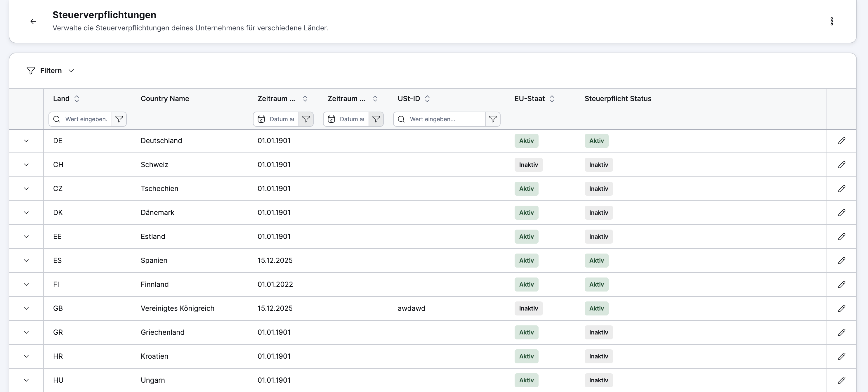Image resolution: width=868 pixels, height=392 pixels.
Task: Expand the Schweiz row chevron
Action: tap(26, 165)
